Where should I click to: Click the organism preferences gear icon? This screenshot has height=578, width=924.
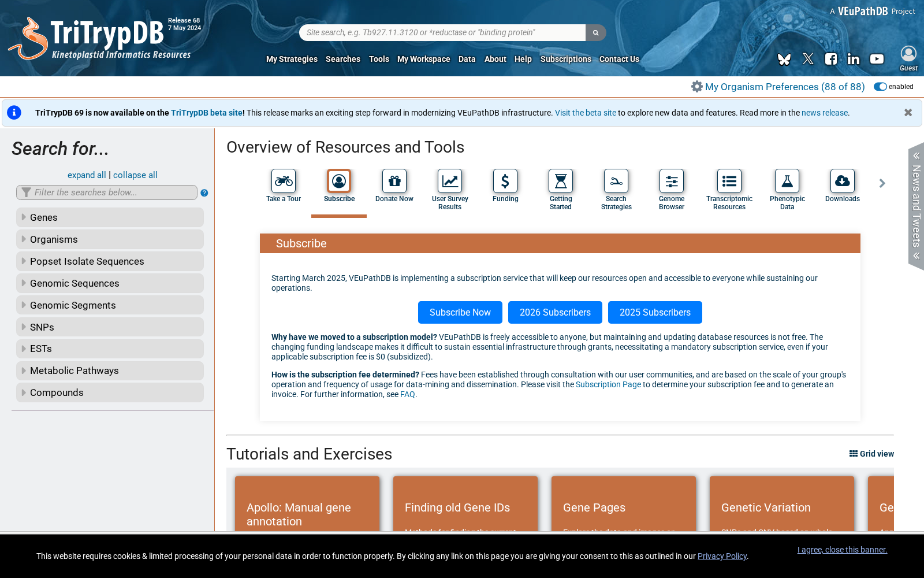[697, 87]
